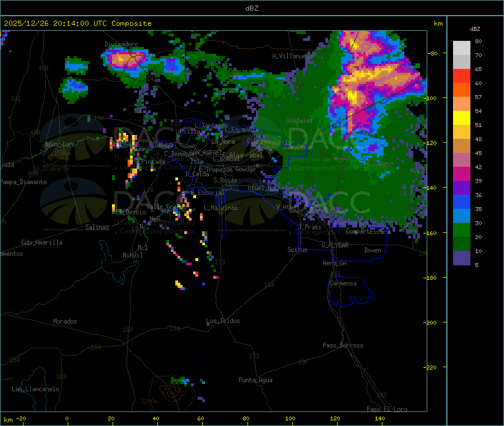
Task: Click the 'Bowen' label on the map
Action: tap(372, 250)
